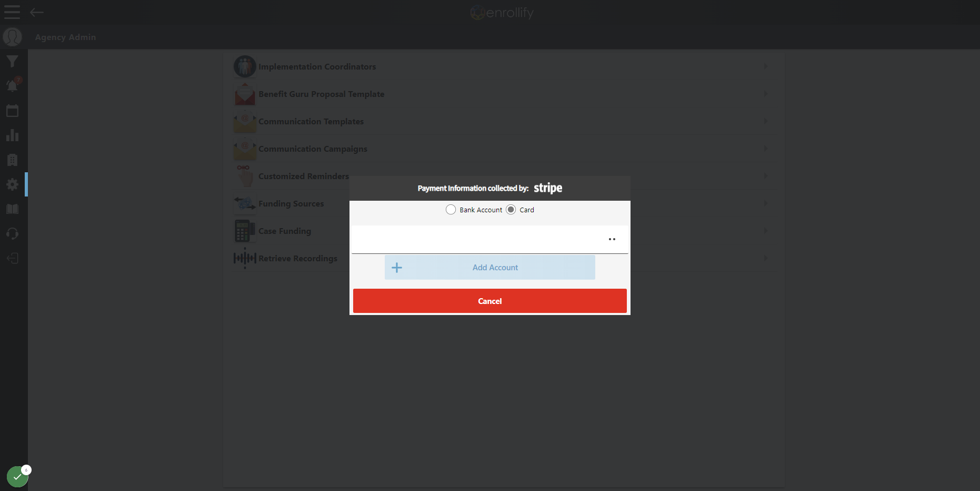This screenshot has height=491, width=980.
Task: Open Communication Campaigns menu item
Action: [x=504, y=149]
